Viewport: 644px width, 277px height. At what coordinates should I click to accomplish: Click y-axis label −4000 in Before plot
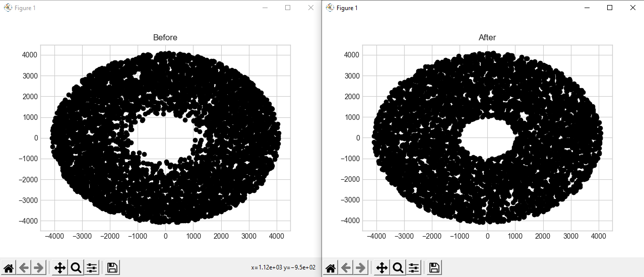(28, 221)
